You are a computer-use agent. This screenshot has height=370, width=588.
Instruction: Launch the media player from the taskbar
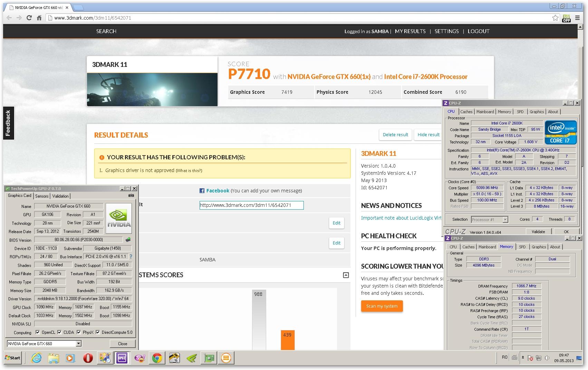70,358
